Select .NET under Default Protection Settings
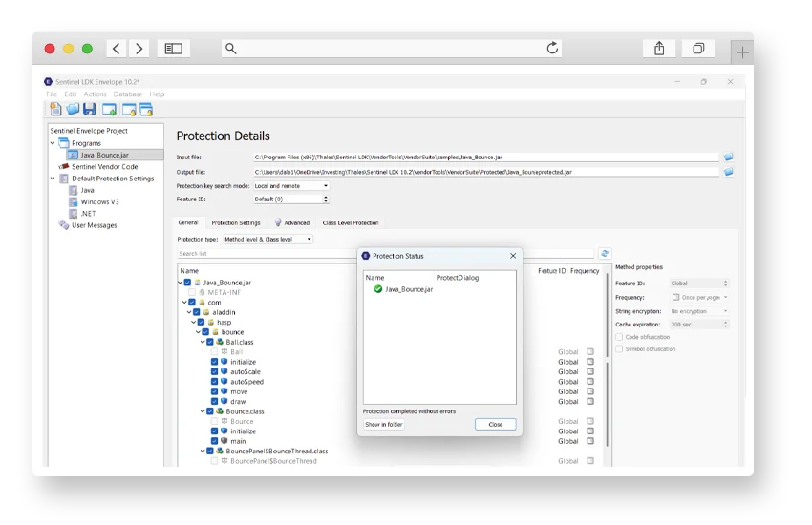Viewport: 812px width, 525px height. tap(88, 213)
